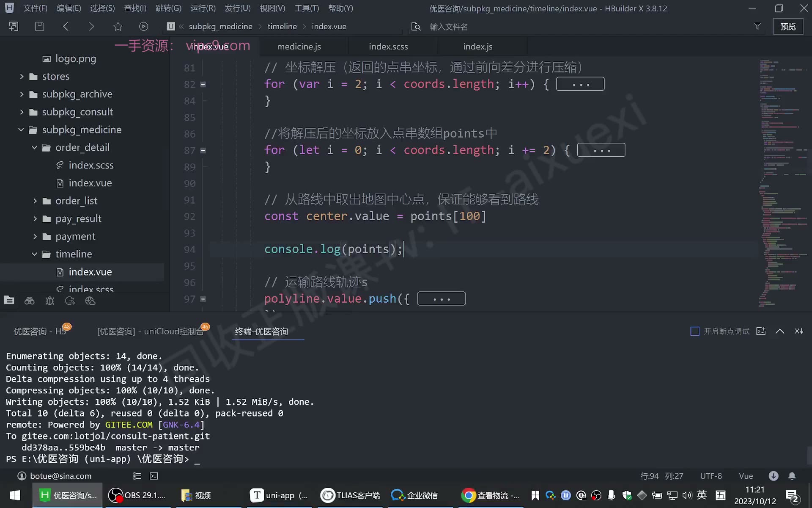Open OBS 29.1 from taskbar
This screenshot has height=508, width=812.
click(137, 495)
